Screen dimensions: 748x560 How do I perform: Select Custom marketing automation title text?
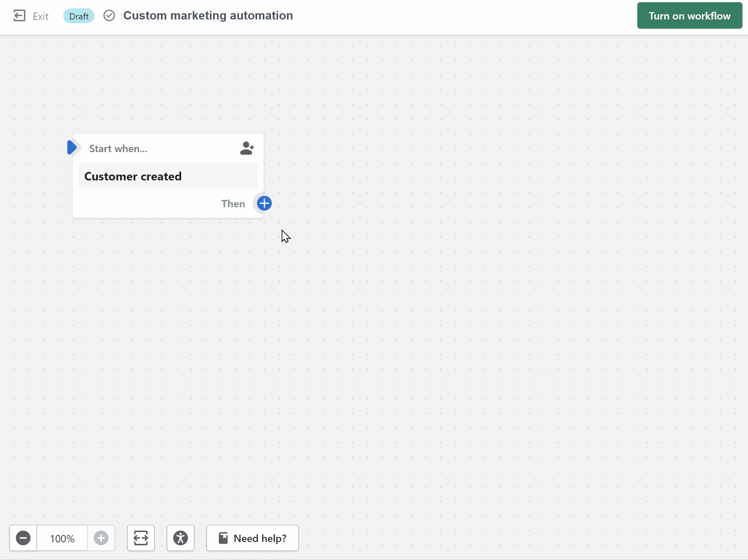209,15
